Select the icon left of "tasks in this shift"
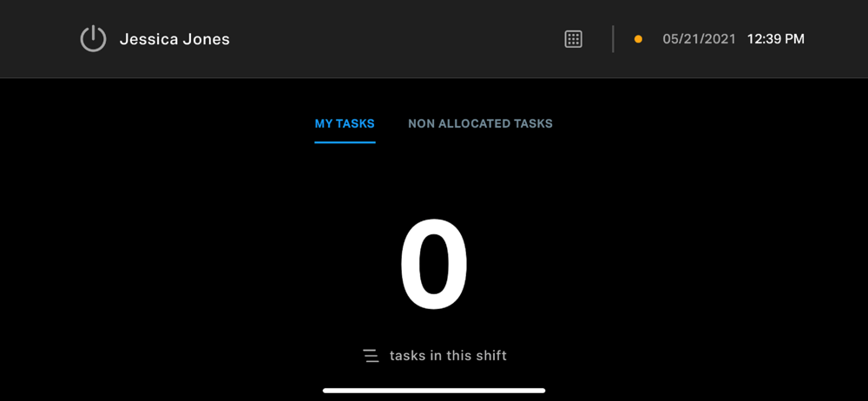 tap(371, 356)
